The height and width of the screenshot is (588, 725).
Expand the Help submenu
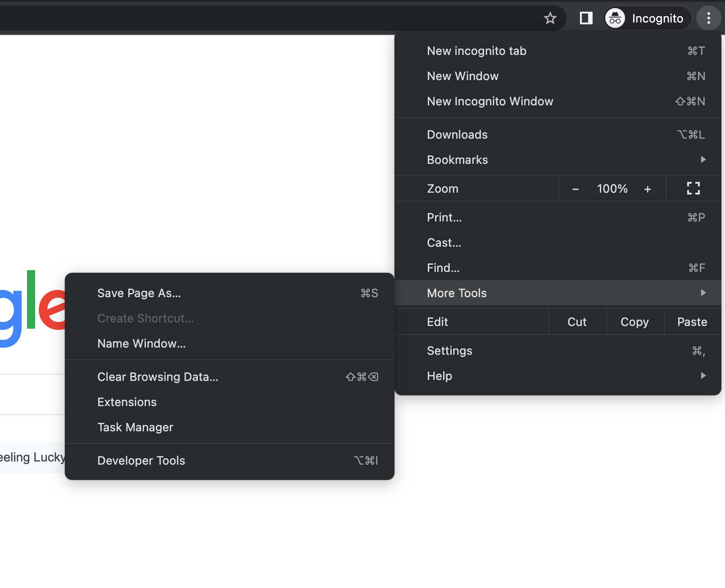pos(558,376)
